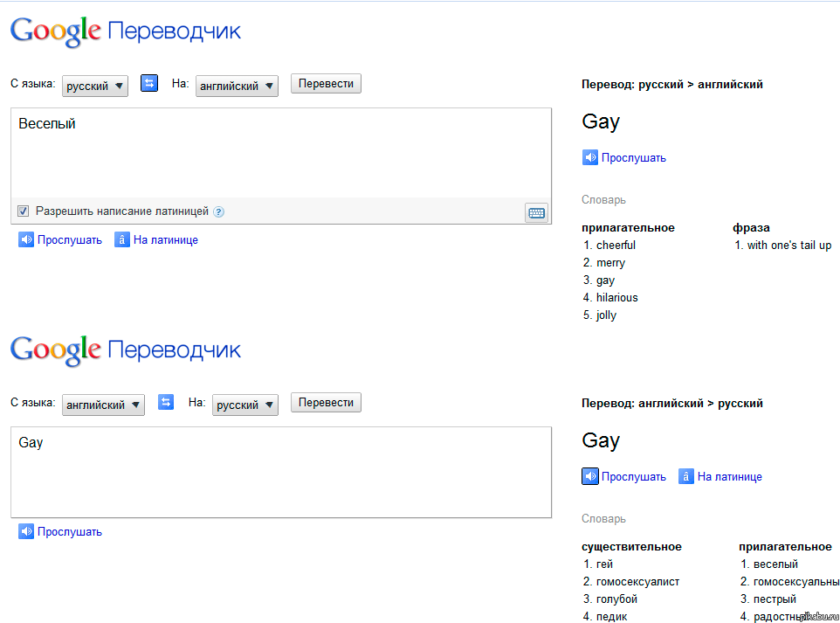This screenshot has height=623, width=840.
Task: Toggle 'Разрешить написание латиницей' checkbox
Action: coord(24,211)
